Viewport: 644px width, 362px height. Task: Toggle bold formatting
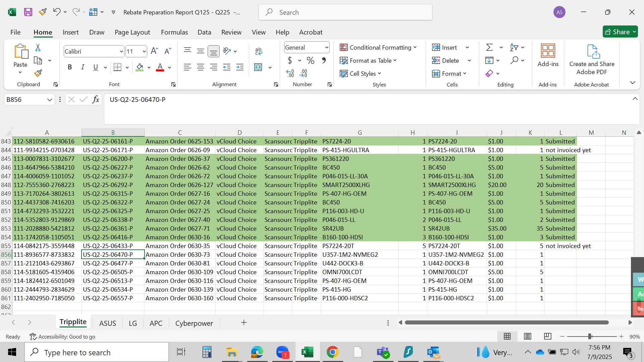70,67
